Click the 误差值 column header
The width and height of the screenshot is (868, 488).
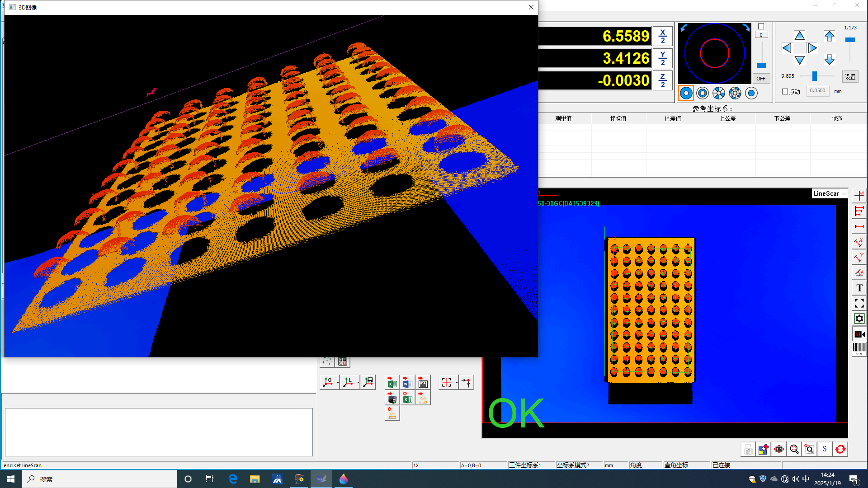[673, 118]
